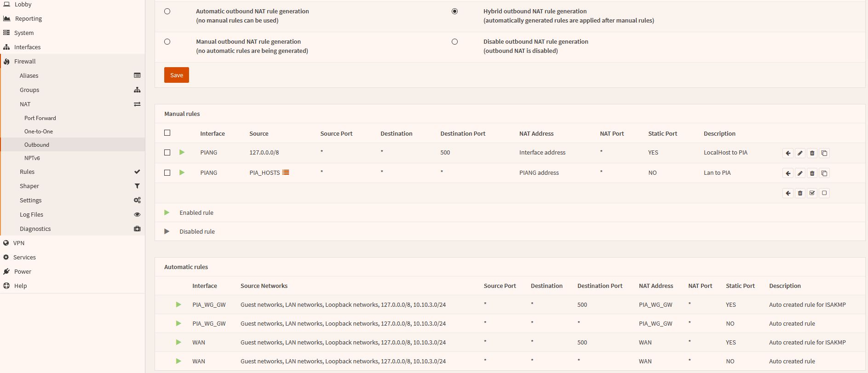Expand the VPN sidebar section
The width and height of the screenshot is (868, 373).
(x=19, y=243)
